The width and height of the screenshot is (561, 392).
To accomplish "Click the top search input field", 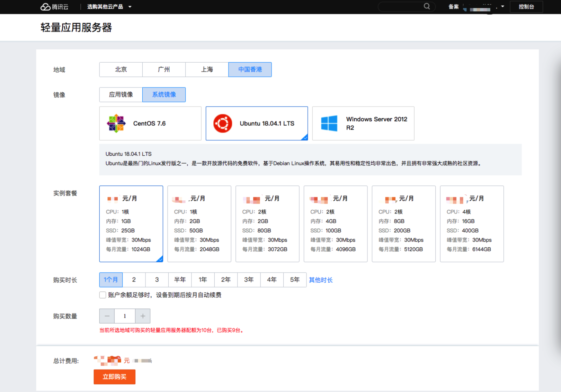I will [406, 7].
